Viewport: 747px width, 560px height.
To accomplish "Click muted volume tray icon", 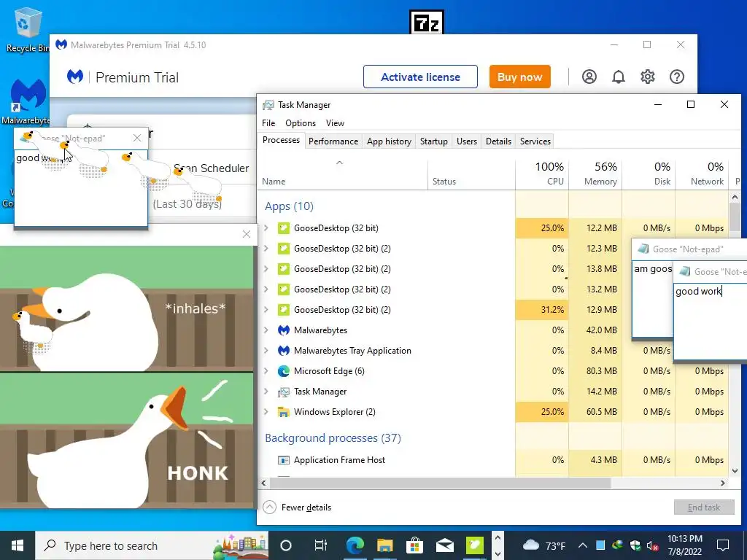I will (653, 545).
